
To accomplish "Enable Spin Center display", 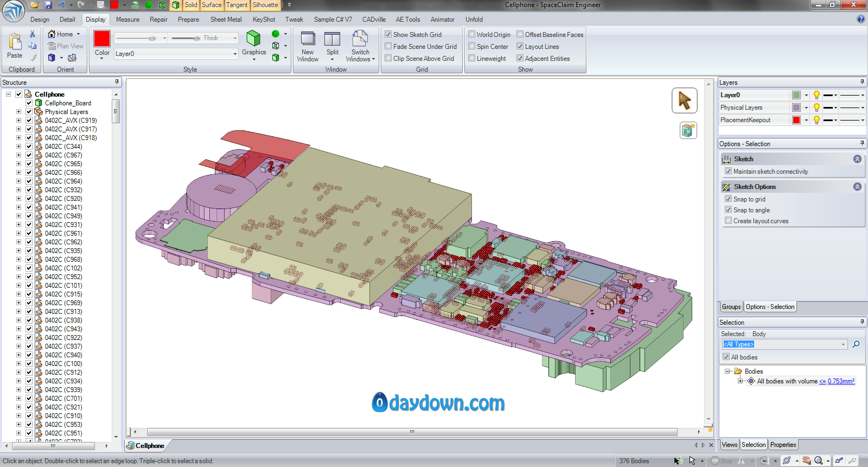I will (472, 46).
